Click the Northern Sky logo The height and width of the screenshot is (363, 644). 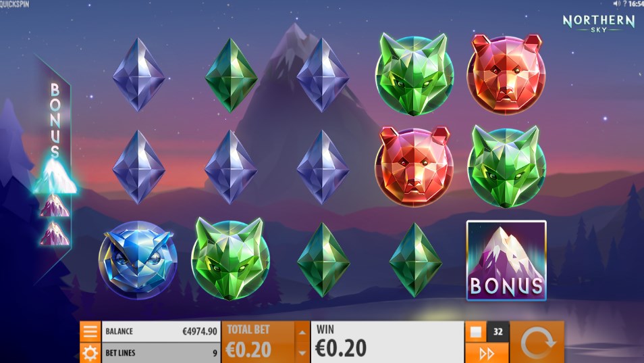point(598,23)
